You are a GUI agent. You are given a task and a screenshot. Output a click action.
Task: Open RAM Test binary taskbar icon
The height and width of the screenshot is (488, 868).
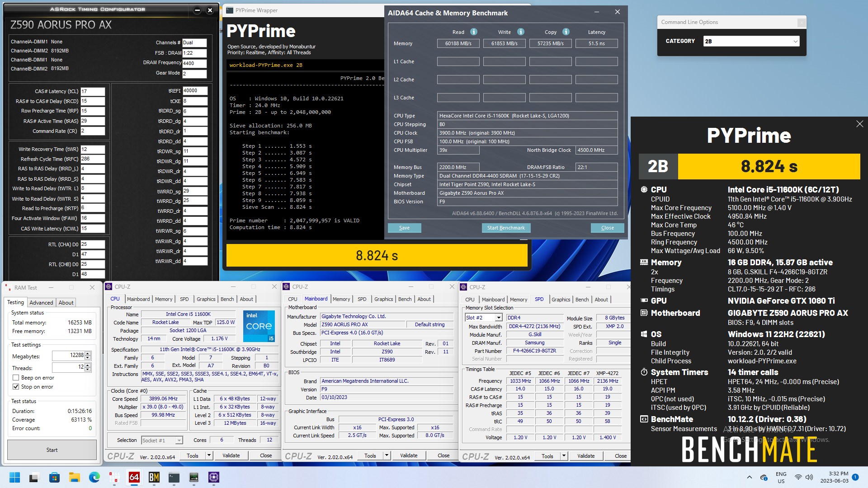(x=114, y=477)
